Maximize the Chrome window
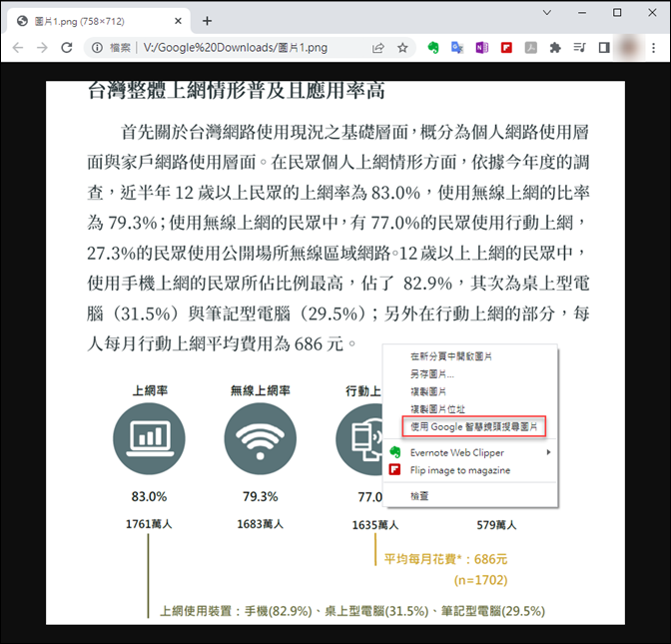671x644 pixels. pyautogui.click(x=617, y=12)
